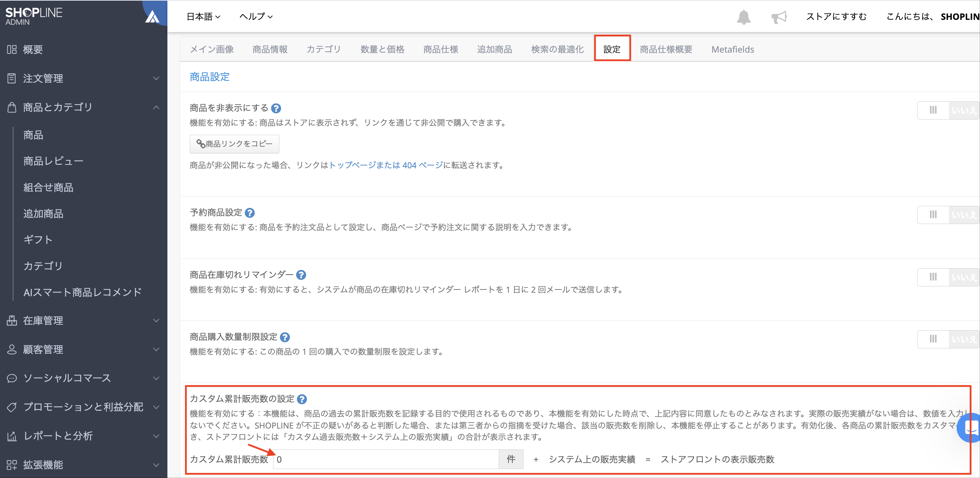Click the ソーシャルコマース chat bubble icon
980x478 pixels.
(12, 378)
